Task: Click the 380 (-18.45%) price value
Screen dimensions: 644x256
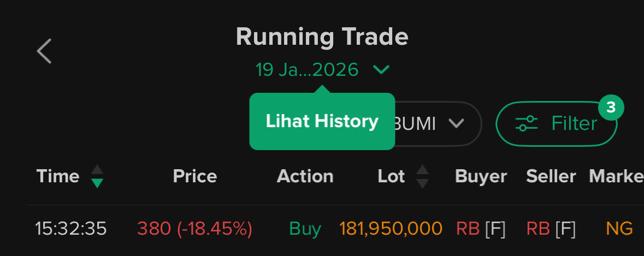Action: (194, 229)
